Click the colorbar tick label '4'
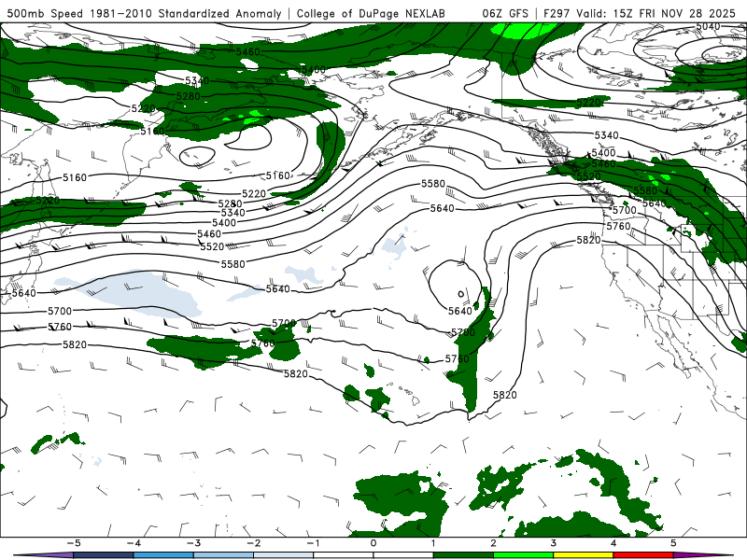Image resolution: width=747 pixels, height=560 pixels. 613,543
